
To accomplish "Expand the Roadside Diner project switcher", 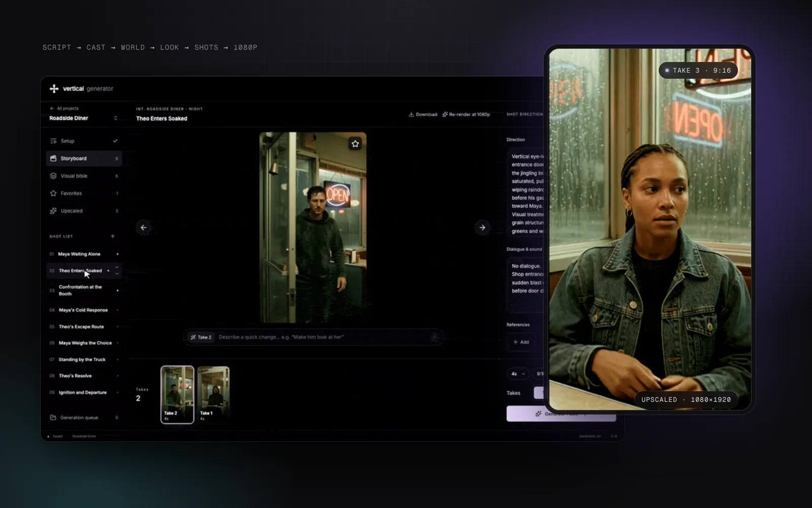I will [84, 118].
